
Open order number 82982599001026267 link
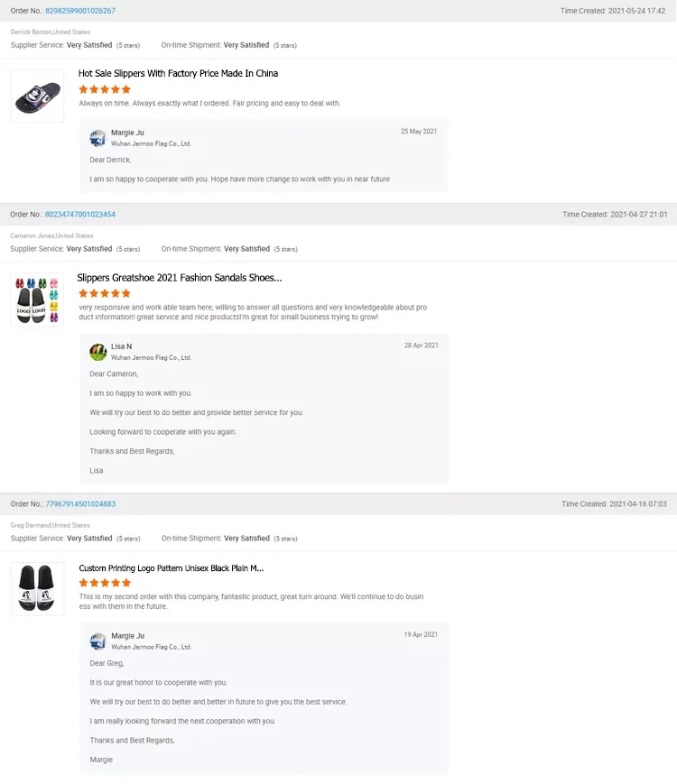pos(80,11)
